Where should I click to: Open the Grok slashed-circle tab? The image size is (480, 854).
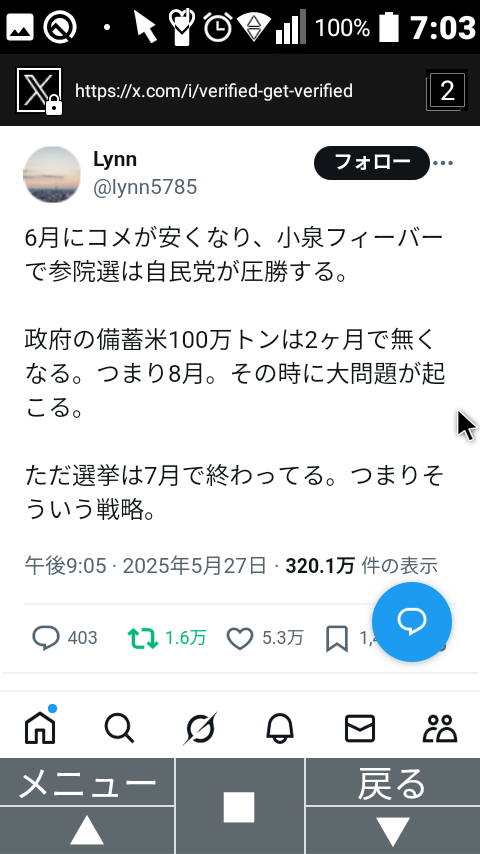[200, 728]
